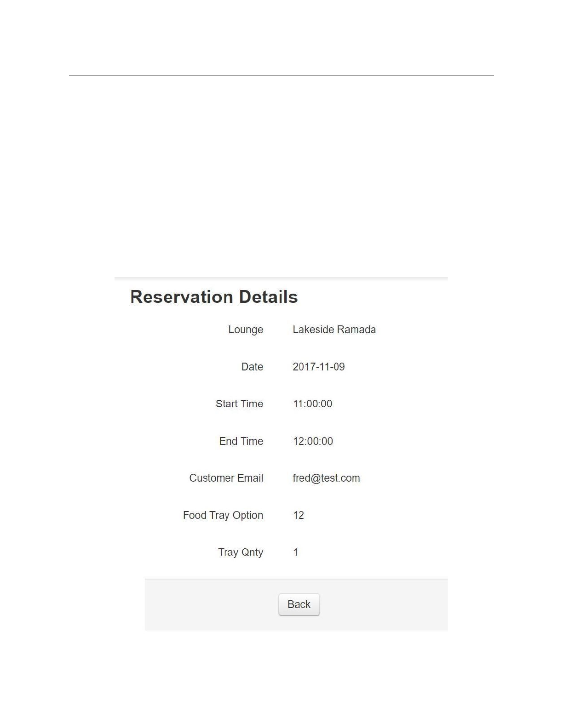Click the Back button
563x728 pixels.
299,604
